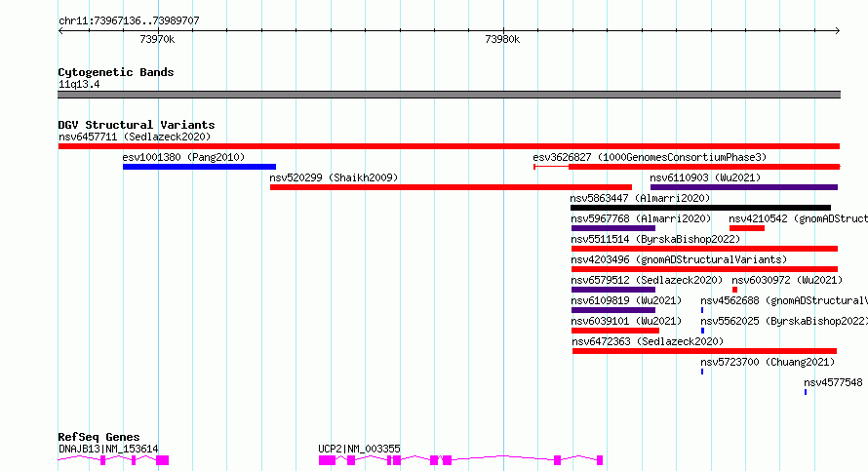Click the right arrow end of the ruler
Screen dimensions: 868x471
pyautogui.click(x=837, y=31)
